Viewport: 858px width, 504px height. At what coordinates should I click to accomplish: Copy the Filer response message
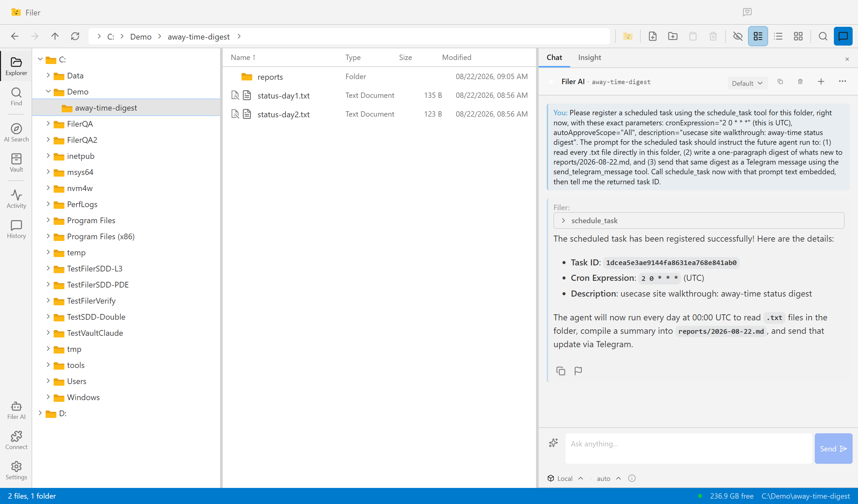coord(560,371)
